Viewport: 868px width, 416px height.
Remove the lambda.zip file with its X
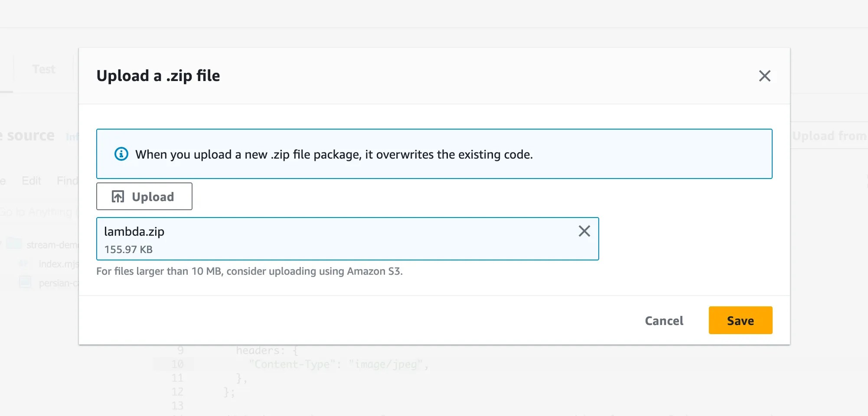click(584, 231)
